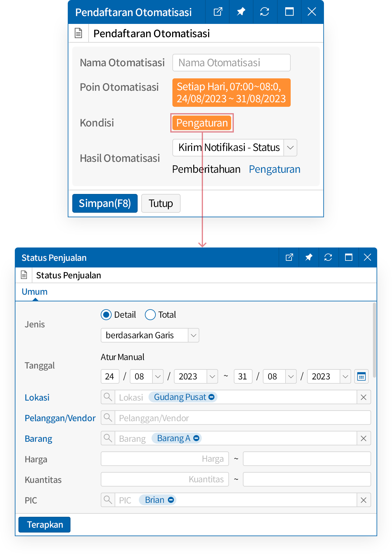Clear the Barang field with X

[x=364, y=438]
